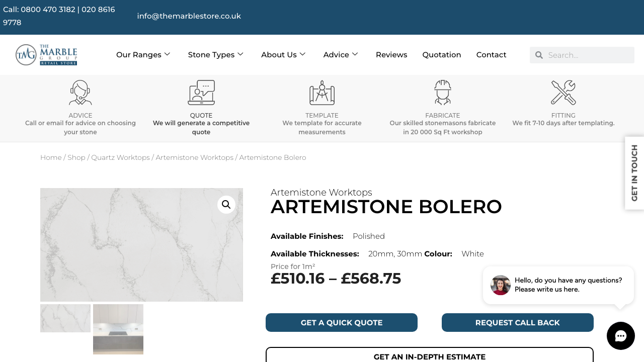The height and width of the screenshot is (362, 644).
Task: Expand the Advice menu
Action: (x=340, y=54)
